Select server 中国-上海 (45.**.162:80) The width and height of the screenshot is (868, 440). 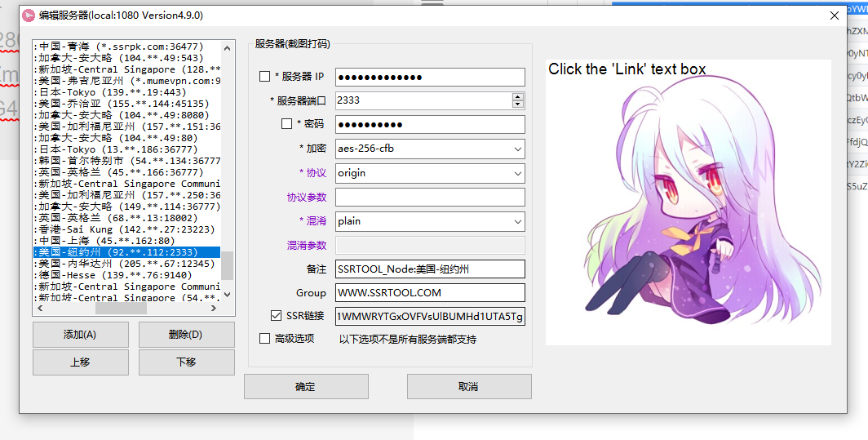click(x=127, y=241)
